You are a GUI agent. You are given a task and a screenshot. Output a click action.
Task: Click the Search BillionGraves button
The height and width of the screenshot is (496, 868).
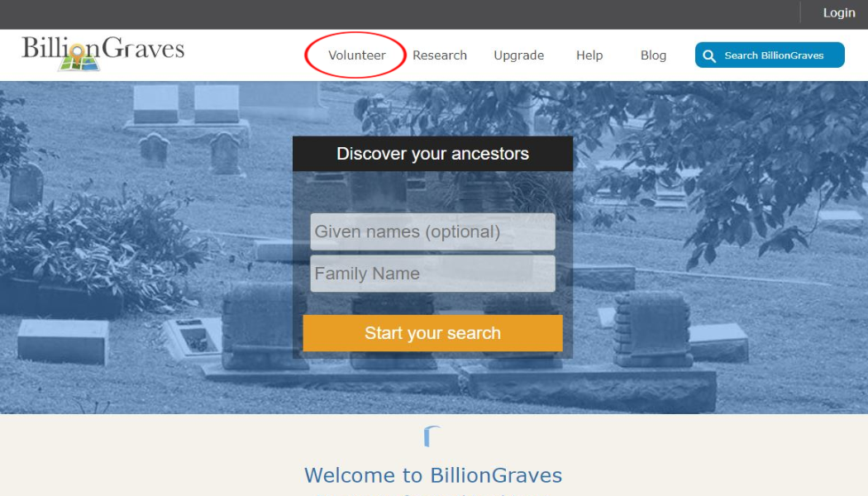770,55
